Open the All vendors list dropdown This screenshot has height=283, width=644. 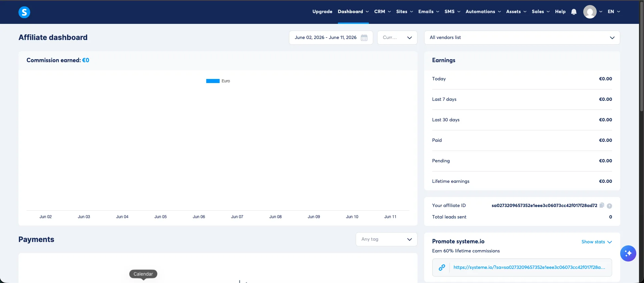[x=522, y=38]
